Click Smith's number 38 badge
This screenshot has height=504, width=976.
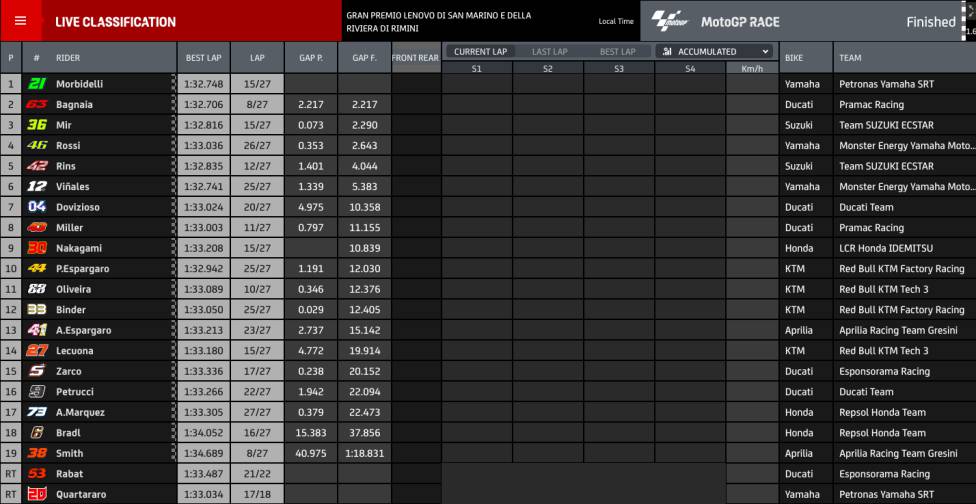pyautogui.click(x=37, y=453)
